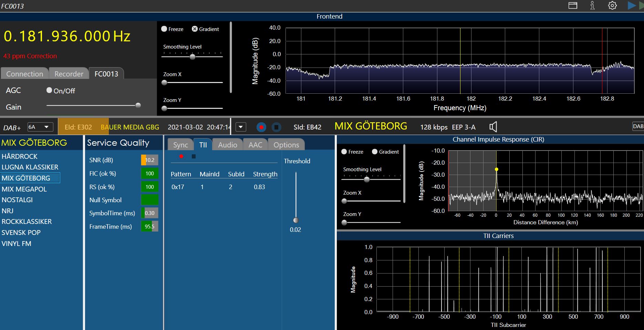This screenshot has height=330, width=644.
Task: Click the EId: E302 ensemble label
Action: pos(78,127)
